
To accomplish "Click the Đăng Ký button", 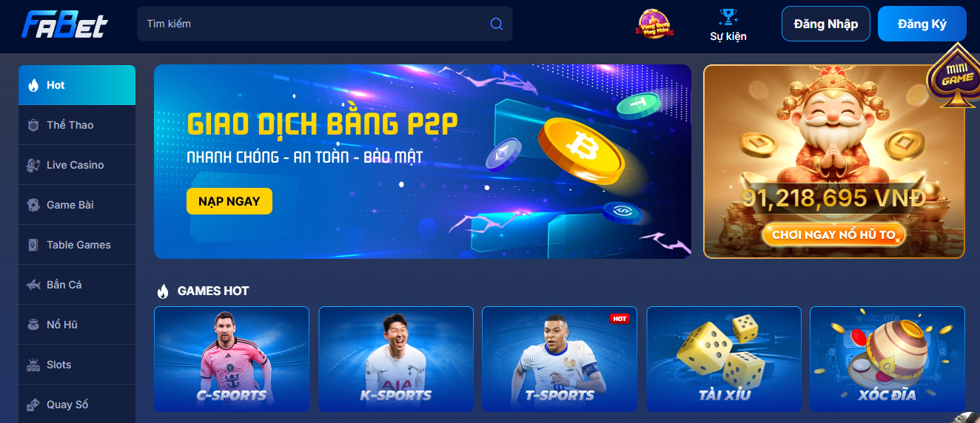I will click(x=922, y=24).
